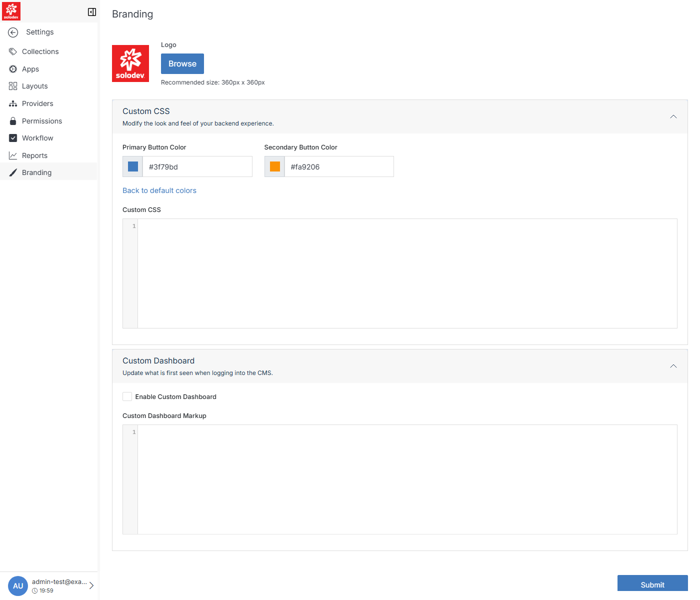
Task: Open the primary button color swatch
Action: 133,166
